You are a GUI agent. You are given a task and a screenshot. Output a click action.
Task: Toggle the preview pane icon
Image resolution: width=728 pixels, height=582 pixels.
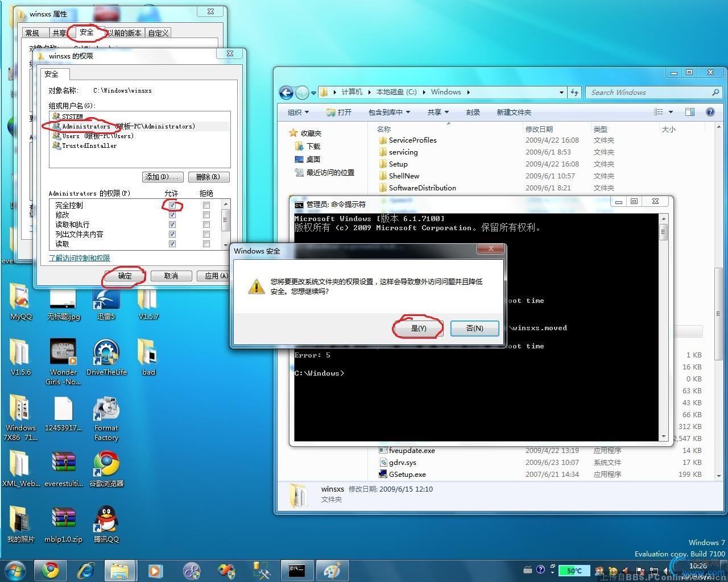[690, 112]
